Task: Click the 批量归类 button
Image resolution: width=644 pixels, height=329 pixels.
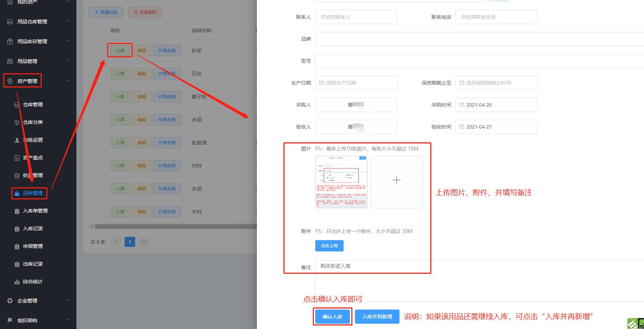Action: [106, 12]
